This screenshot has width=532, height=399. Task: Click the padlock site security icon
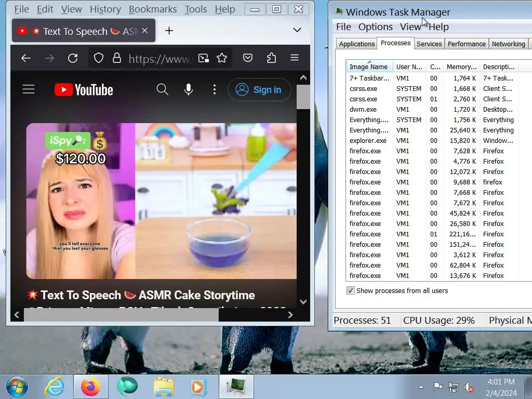coord(117,58)
